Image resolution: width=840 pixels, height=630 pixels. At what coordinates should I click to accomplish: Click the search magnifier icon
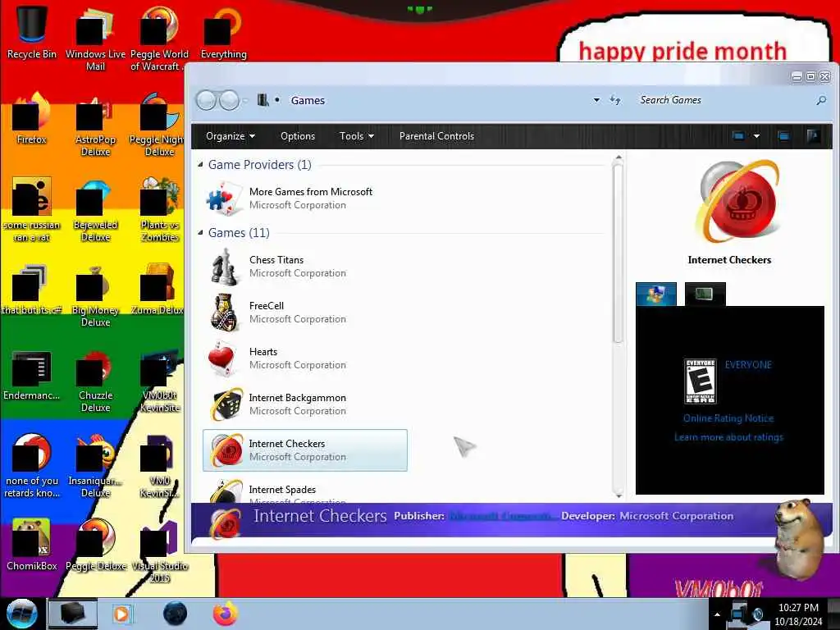coord(820,100)
